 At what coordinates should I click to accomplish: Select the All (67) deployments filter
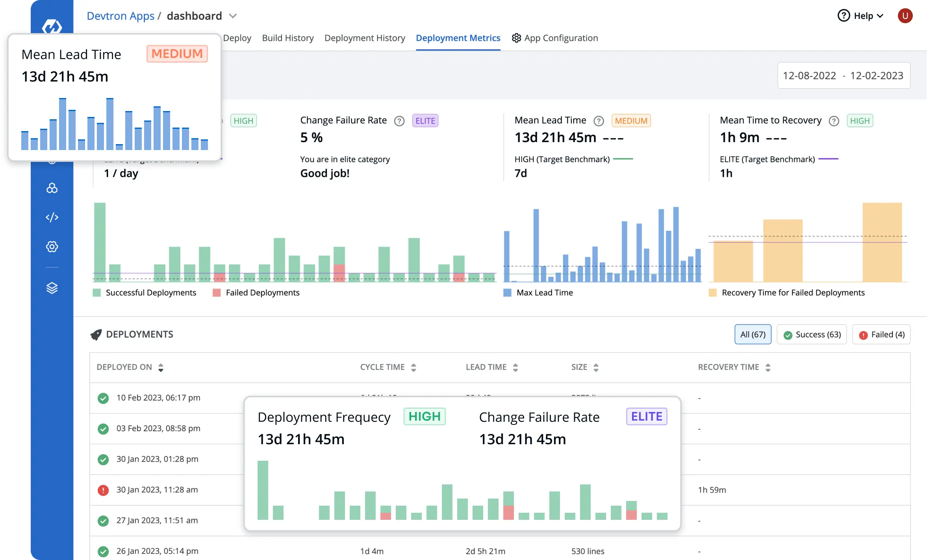coord(753,335)
